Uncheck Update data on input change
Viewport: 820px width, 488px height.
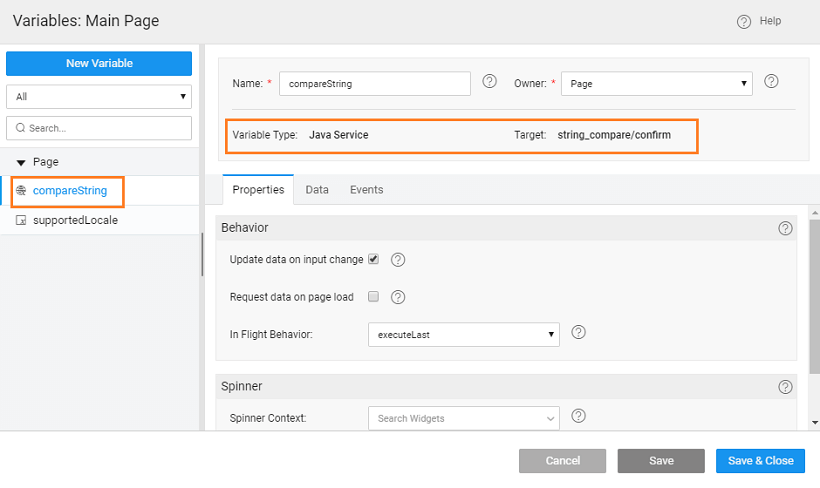373,259
